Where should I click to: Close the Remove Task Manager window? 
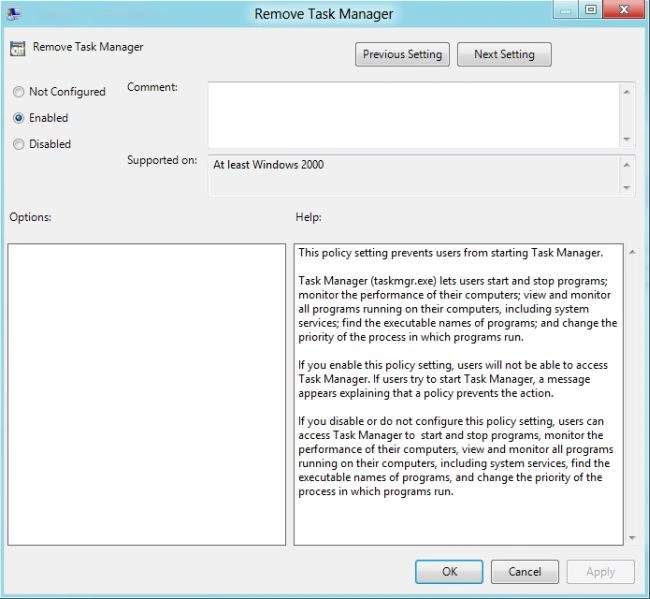coord(624,10)
